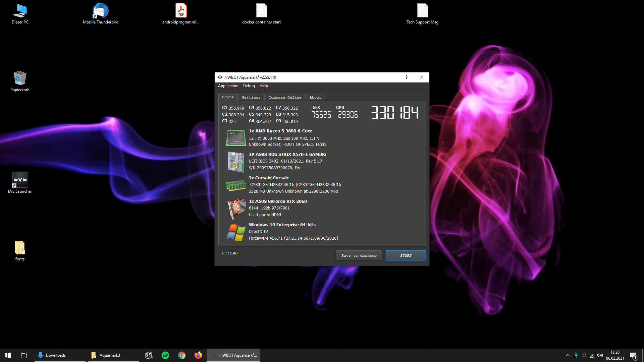This screenshot has width=644, height=362.
Task: Click the C1 value 355.979
Action: click(x=236, y=108)
